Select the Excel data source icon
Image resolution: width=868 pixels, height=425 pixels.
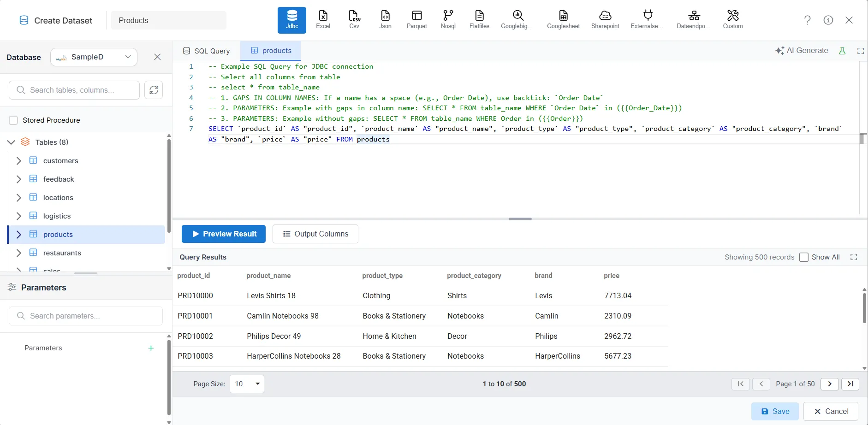click(323, 18)
